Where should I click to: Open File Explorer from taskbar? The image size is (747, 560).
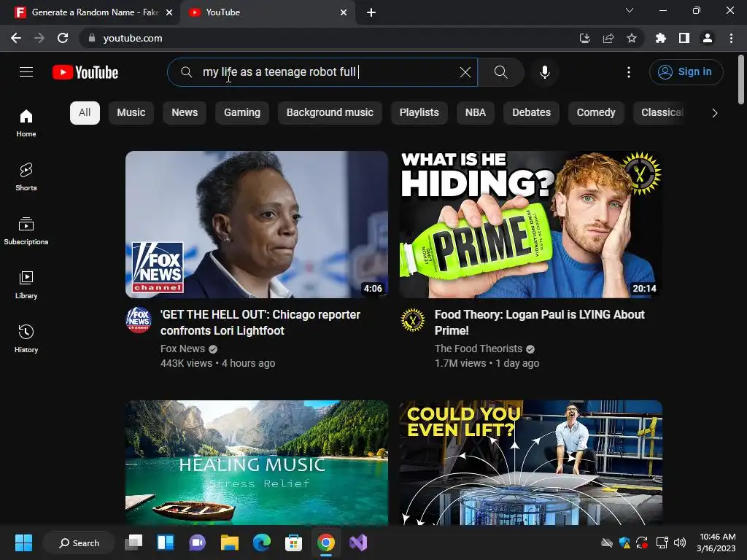[230, 542]
